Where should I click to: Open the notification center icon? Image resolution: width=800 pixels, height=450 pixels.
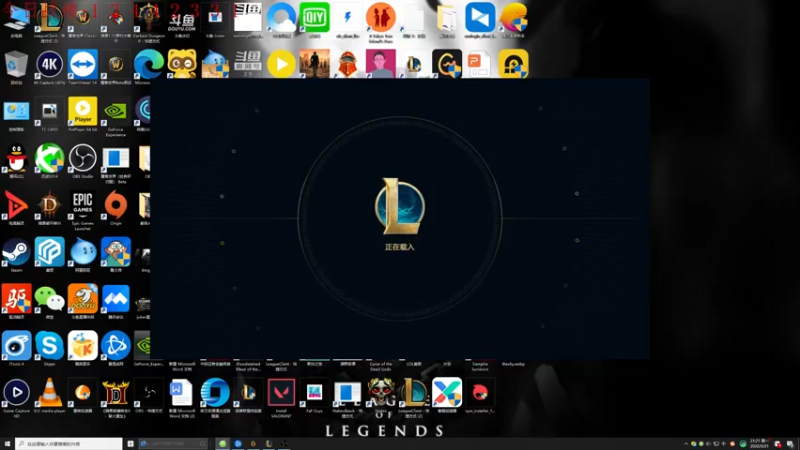click(x=790, y=444)
